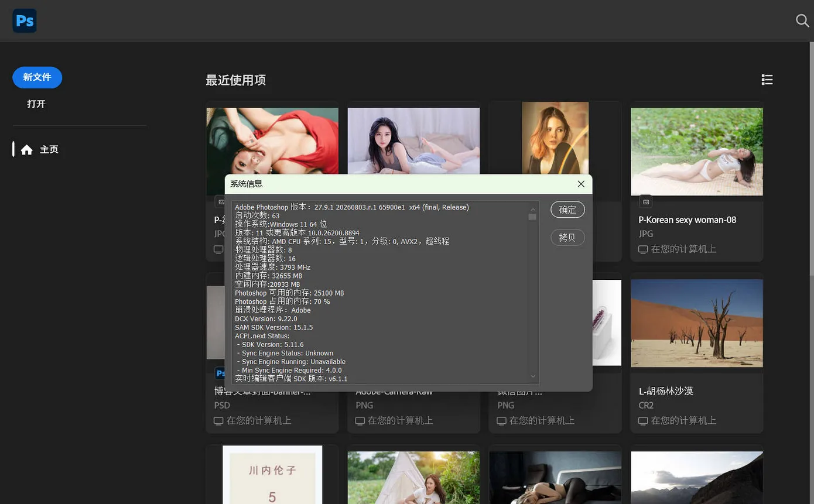
Task: Click the 系统信息 dialog title
Action: (246, 184)
